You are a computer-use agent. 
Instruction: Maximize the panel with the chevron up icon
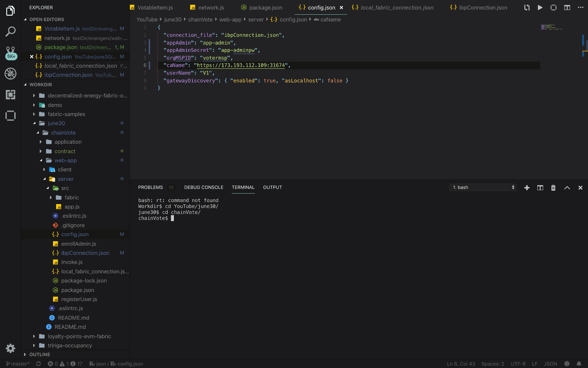click(x=567, y=188)
